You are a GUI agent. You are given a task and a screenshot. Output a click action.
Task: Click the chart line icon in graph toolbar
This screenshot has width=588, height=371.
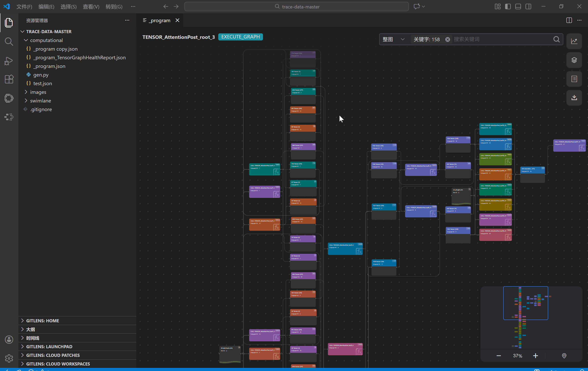tap(574, 41)
